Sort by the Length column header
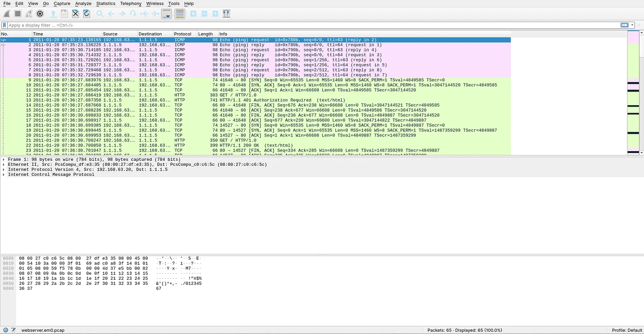 [x=207, y=34]
